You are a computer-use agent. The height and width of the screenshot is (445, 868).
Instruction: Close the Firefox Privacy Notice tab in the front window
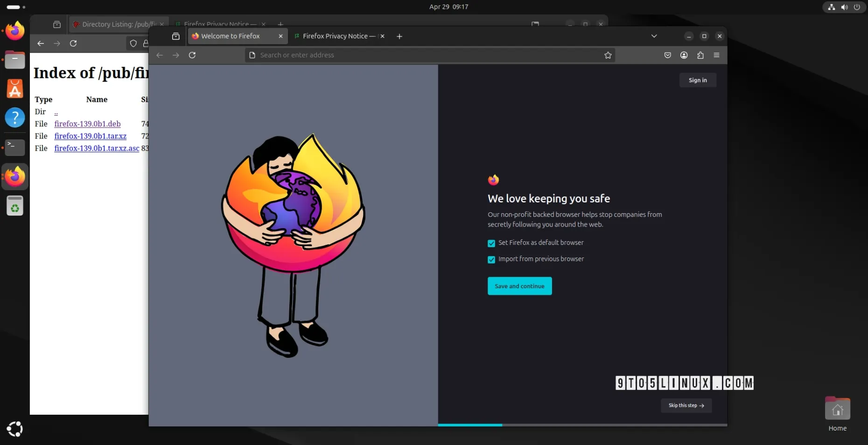pos(382,36)
